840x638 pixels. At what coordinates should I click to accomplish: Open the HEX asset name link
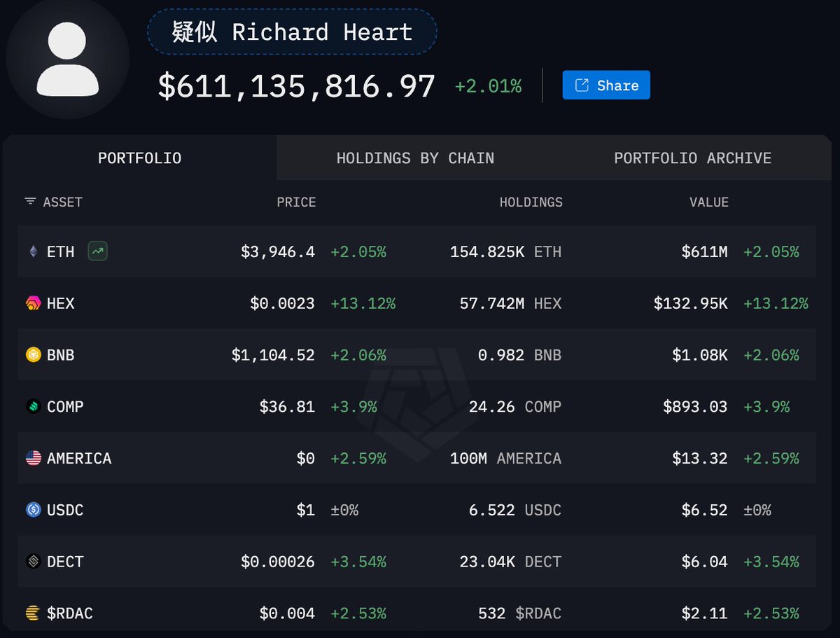tap(60, 303)
